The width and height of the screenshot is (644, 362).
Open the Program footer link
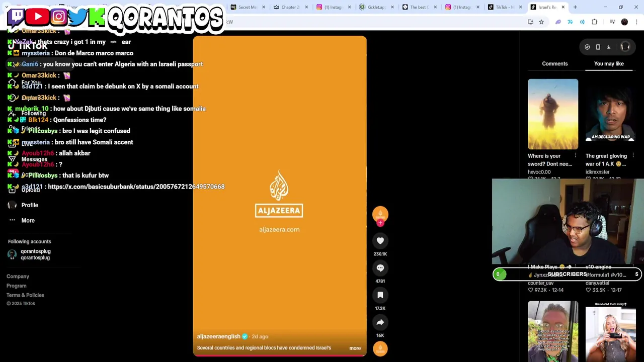tap(16, 286)
